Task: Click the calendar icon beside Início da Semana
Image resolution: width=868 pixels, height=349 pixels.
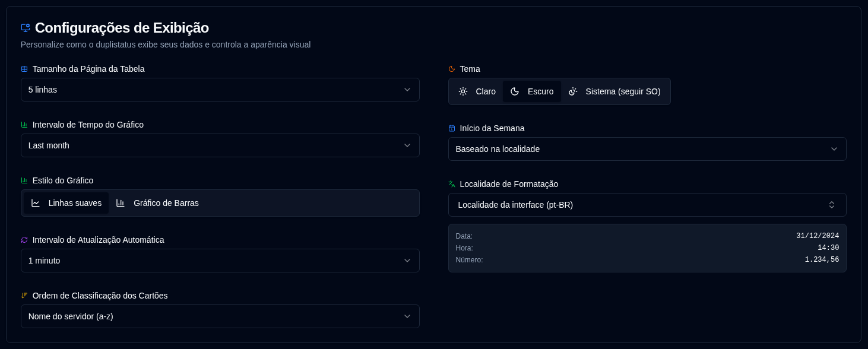Action: pos(452,128)
